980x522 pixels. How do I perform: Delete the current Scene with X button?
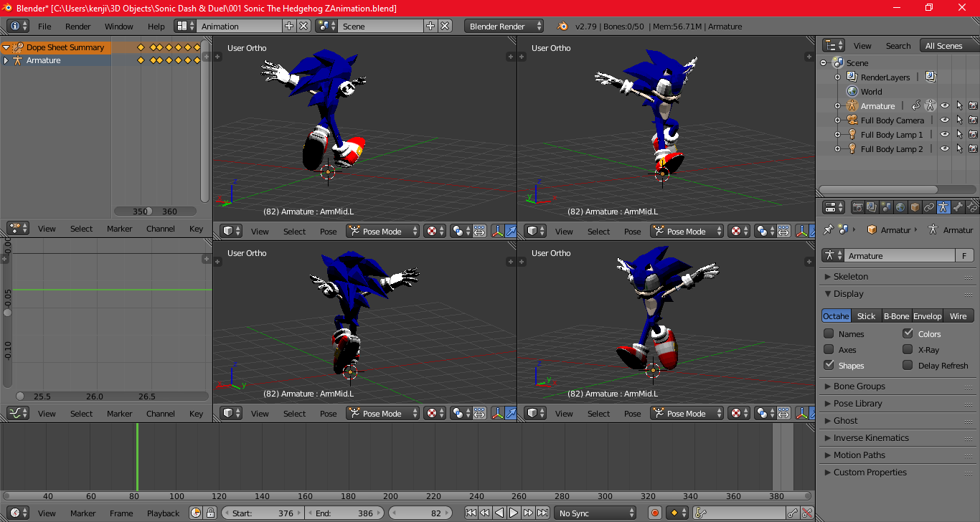click(446, 26)
